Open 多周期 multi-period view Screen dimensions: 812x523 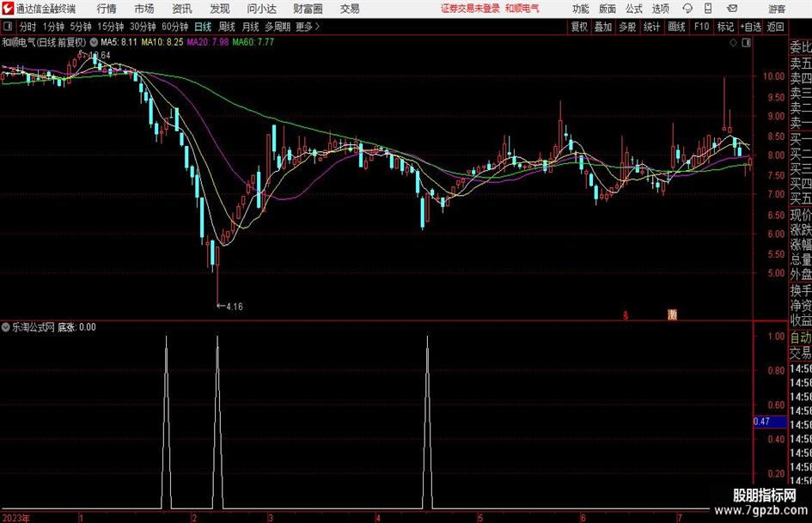[x=278, y=27]
